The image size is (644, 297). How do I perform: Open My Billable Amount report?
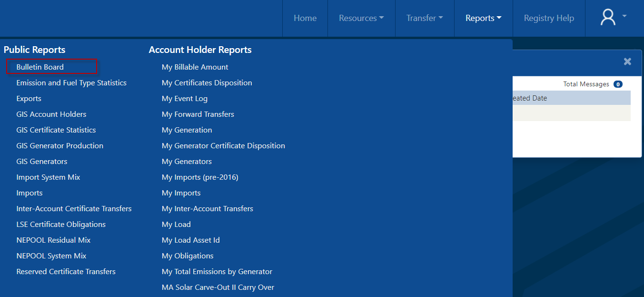195,67
